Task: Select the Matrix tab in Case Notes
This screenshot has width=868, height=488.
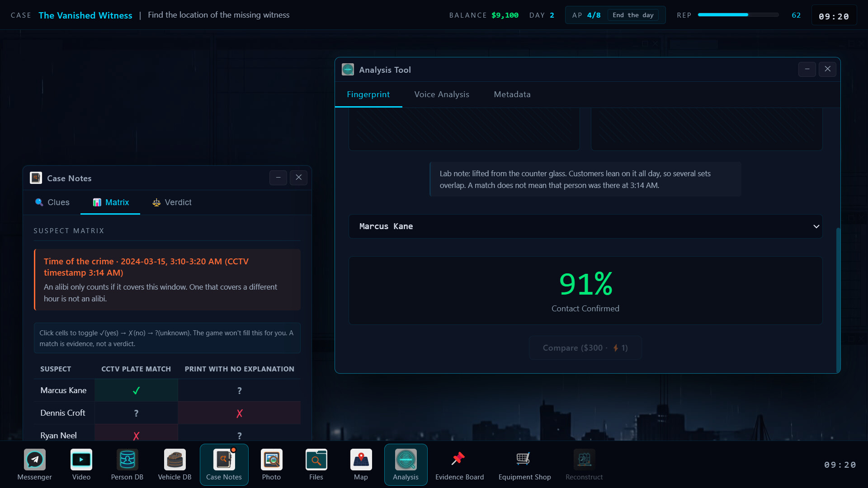Action: [111, 202]
